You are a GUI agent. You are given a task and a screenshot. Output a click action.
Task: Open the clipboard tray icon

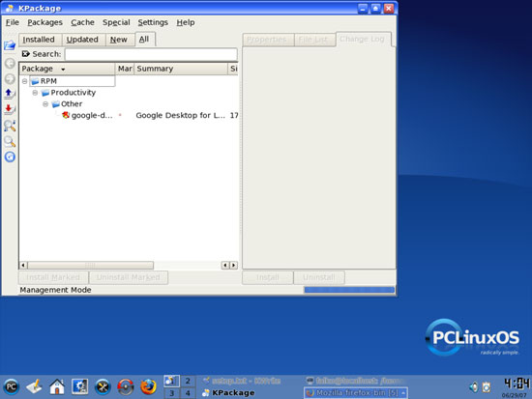pos(487,386)
